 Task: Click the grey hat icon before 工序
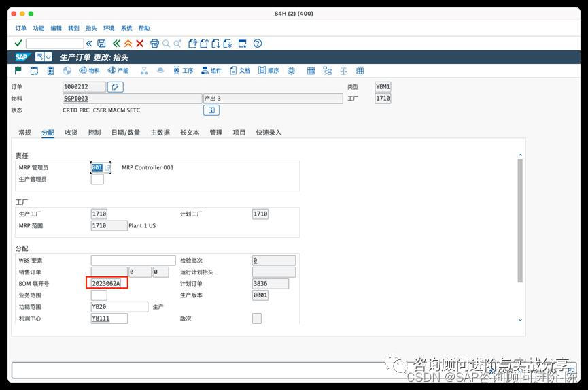point(160,70)
